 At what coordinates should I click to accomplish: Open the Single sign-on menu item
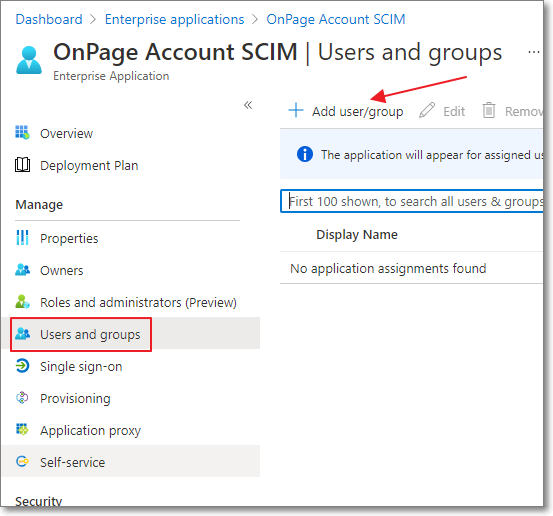(81, 366)
